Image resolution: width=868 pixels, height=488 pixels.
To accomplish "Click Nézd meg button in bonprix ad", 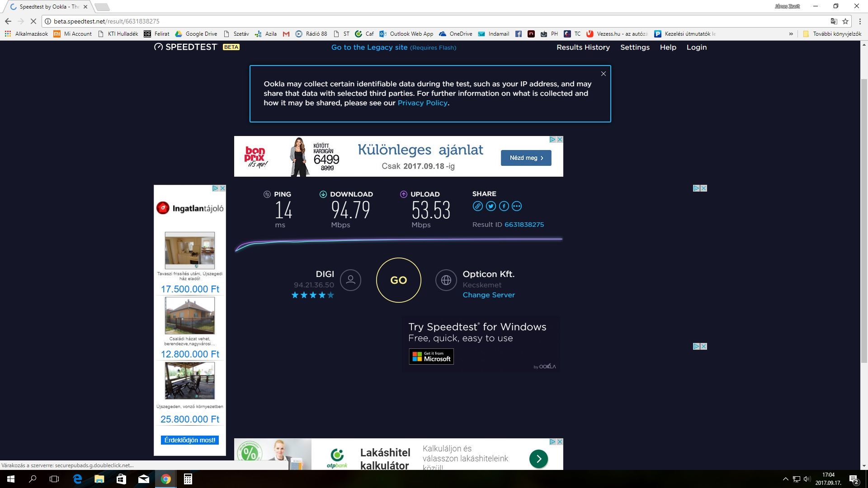I will (x=526, y=158).
